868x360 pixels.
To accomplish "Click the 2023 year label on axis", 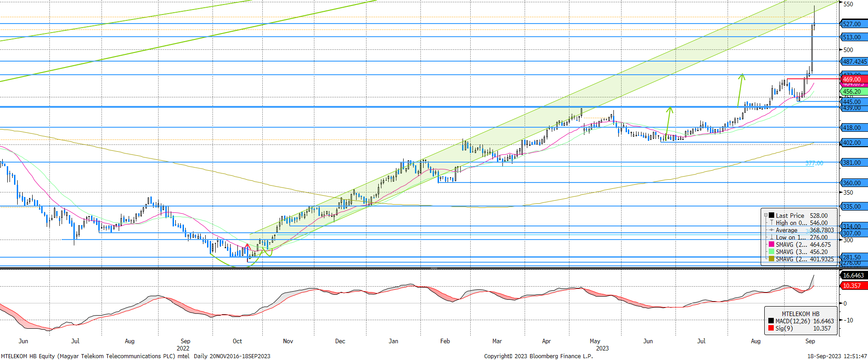I will click(x=603, y=348).
